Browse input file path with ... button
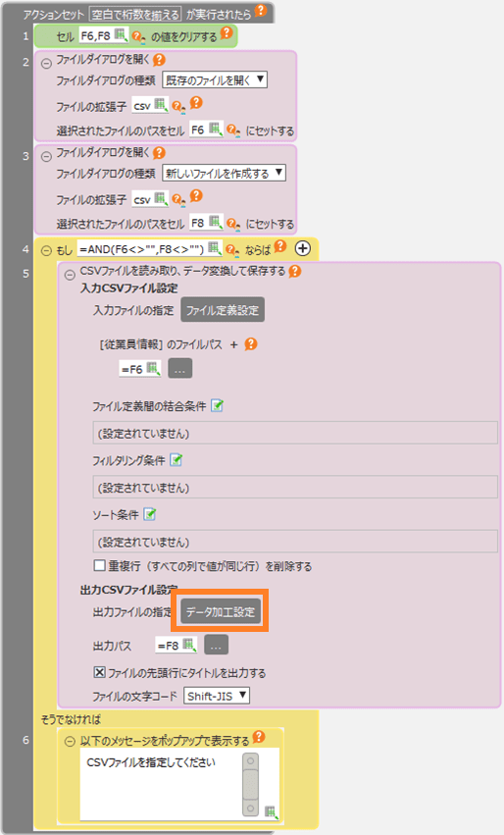504x835 pixels. click(x=179, y=369)
